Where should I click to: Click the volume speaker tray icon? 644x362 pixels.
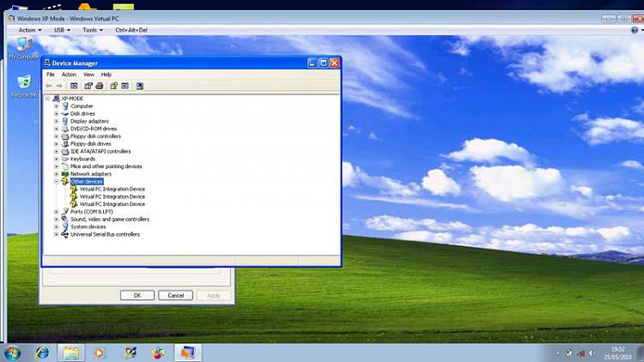(x=592, y=353)
